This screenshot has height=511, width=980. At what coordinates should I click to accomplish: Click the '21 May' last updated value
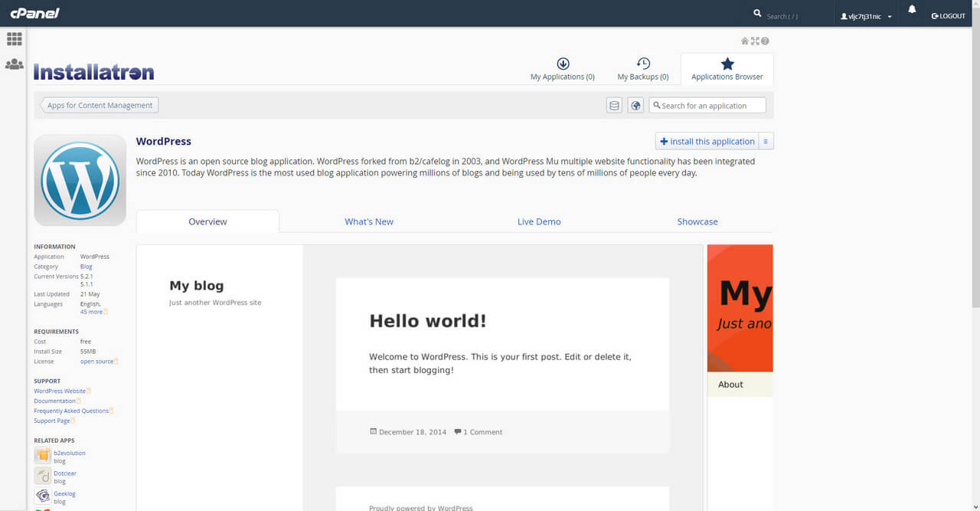90,294
